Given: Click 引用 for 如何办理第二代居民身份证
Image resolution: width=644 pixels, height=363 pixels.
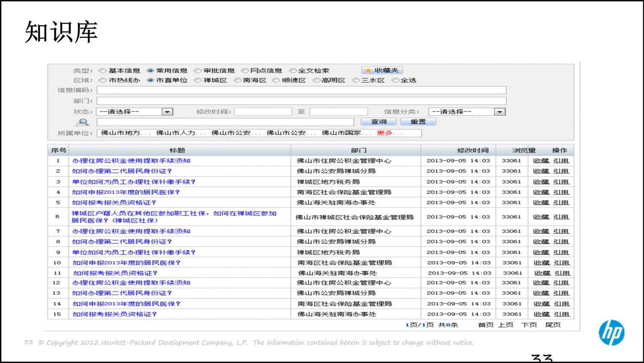Looking at the screenshot, I should point(561,171).
